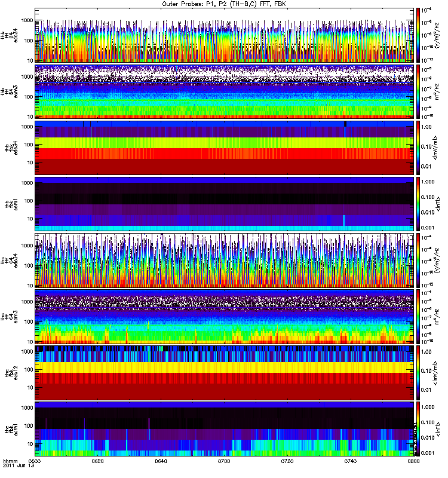The image size is (448, 478).
Task: Click the thc fbk edc12 filter bank panel
Action: (224, 372)
